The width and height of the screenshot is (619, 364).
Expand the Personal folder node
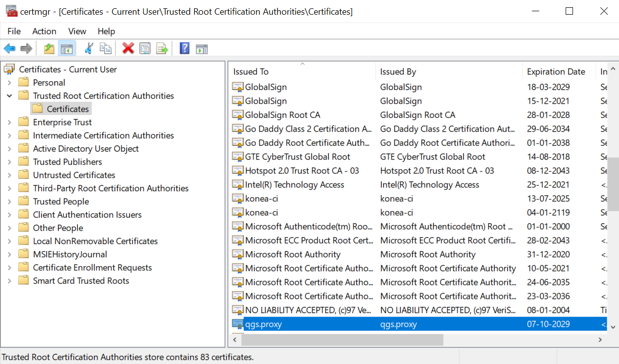[x=9, y=83]
